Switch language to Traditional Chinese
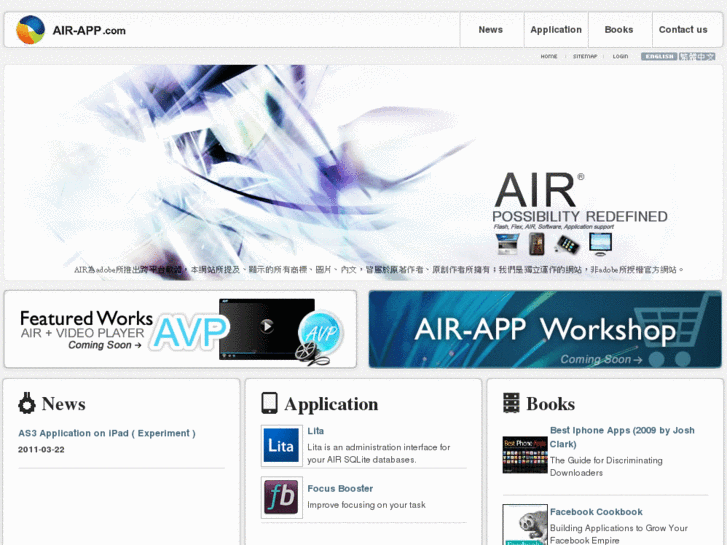The image size is (727, 545). point(697,56)
